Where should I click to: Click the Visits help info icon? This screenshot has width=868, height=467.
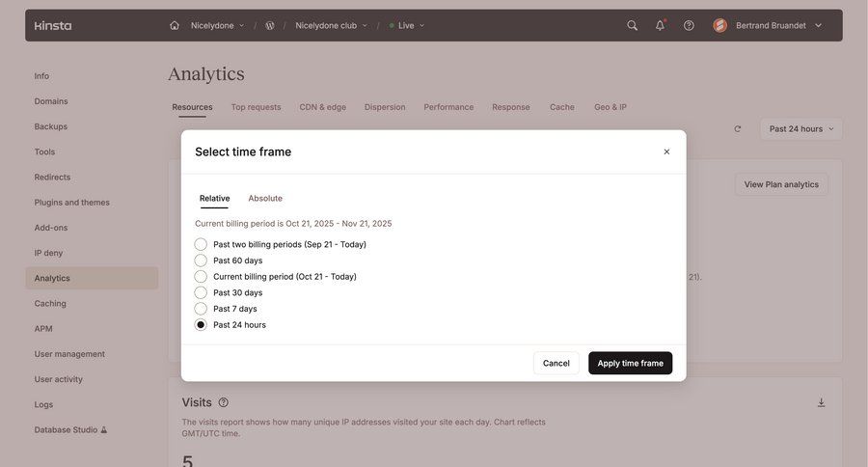tap(223, 402)
